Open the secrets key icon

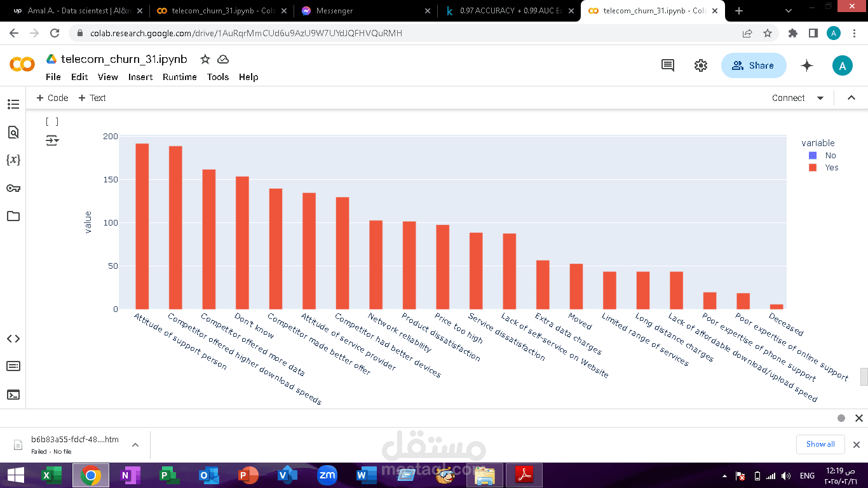(x=13, y=188)
